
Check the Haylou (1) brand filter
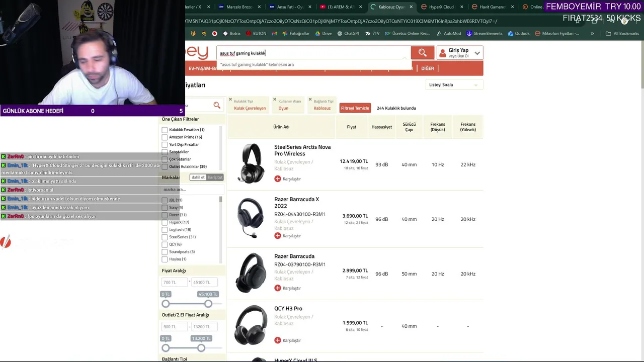click(x=165, y=259)
